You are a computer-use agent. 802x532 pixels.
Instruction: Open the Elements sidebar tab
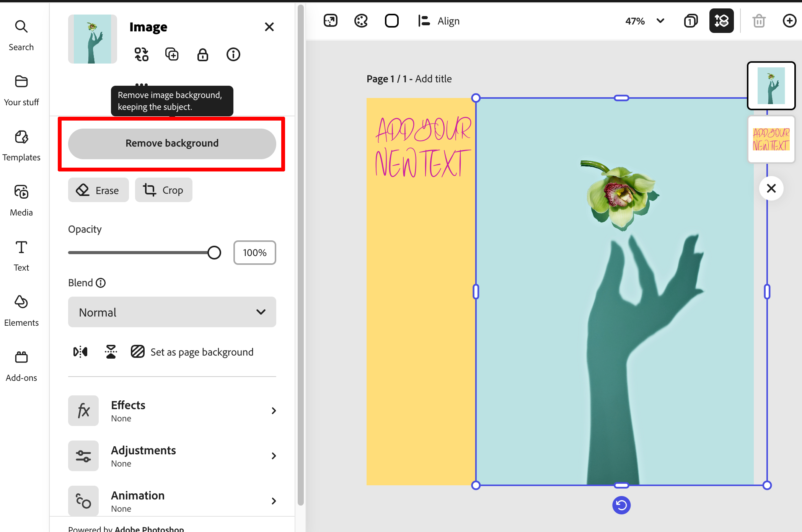21,311
